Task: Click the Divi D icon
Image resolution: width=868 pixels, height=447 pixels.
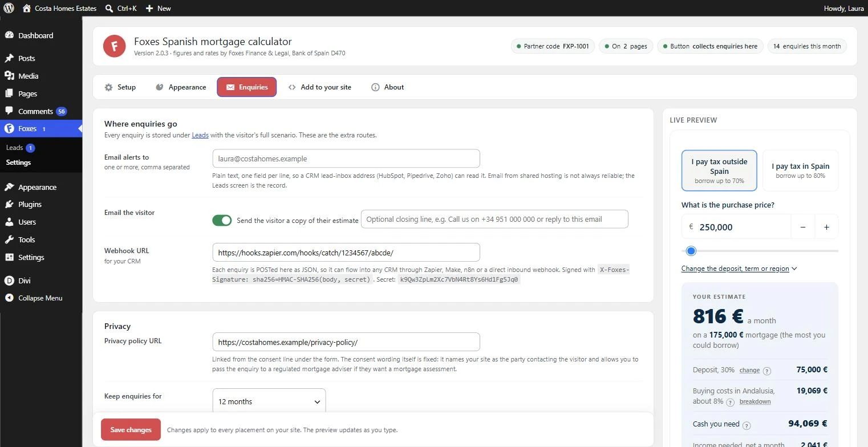Action: [x=9, y=281]
